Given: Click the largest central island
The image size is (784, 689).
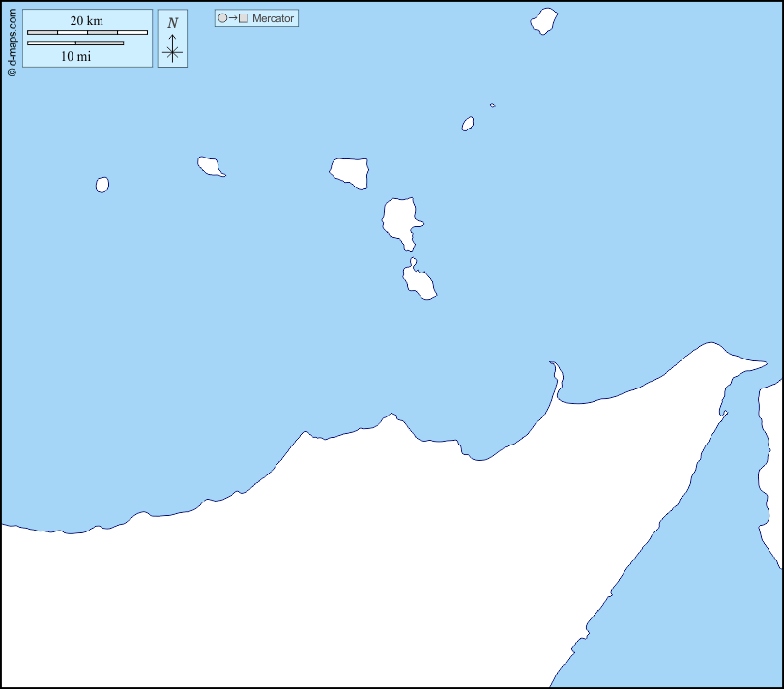Looking at the screenshot, I should (x=399, y=220).
